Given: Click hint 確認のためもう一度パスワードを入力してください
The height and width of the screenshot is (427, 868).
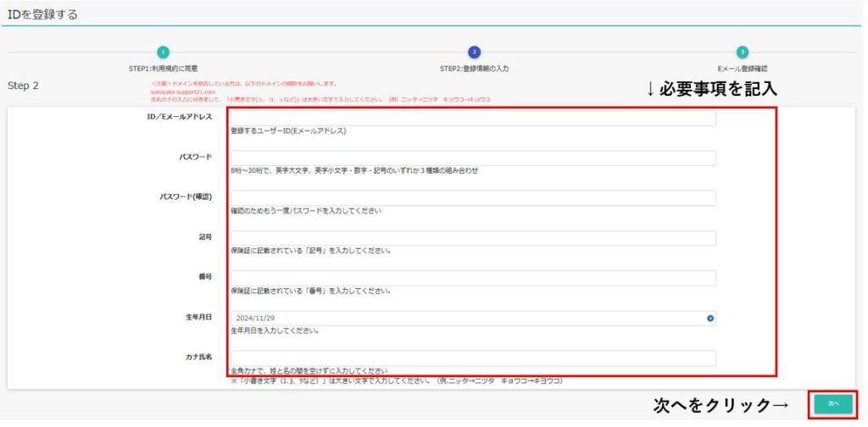Looking at the screenshot, I should point(306,211).
